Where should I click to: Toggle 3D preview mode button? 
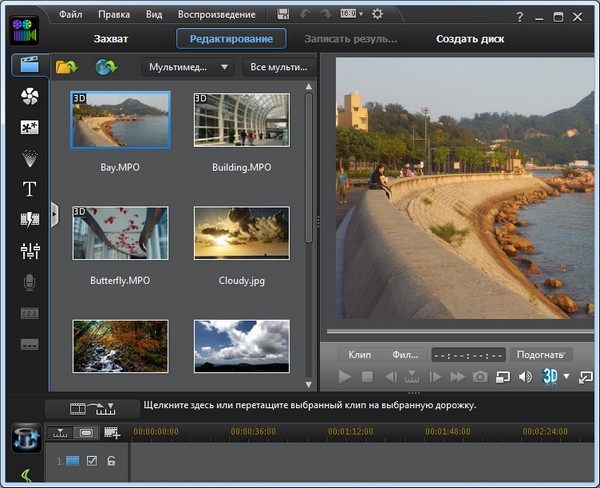[x=549, y=377]
